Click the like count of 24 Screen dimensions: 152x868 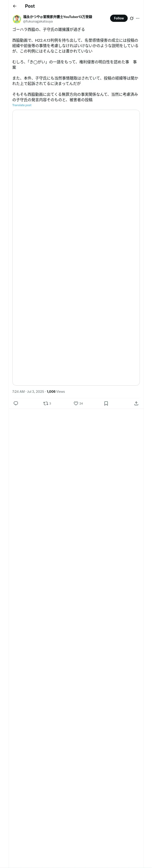(81, 403)
